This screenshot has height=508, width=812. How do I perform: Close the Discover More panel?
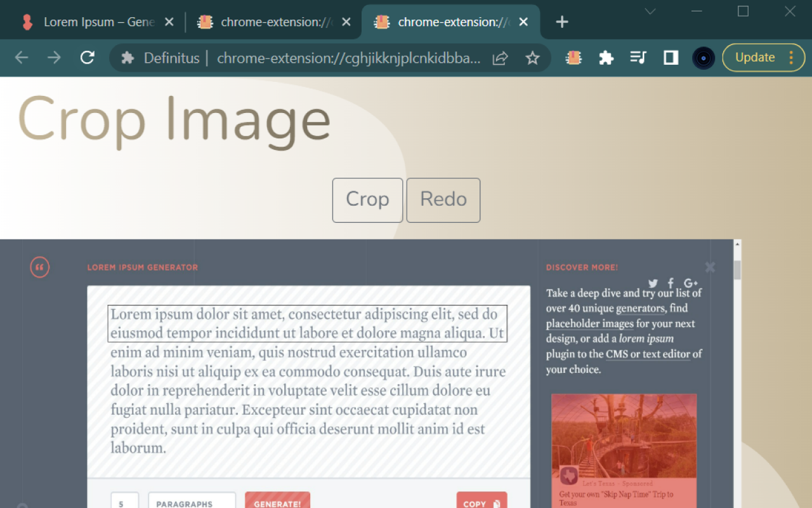[710, 267]
